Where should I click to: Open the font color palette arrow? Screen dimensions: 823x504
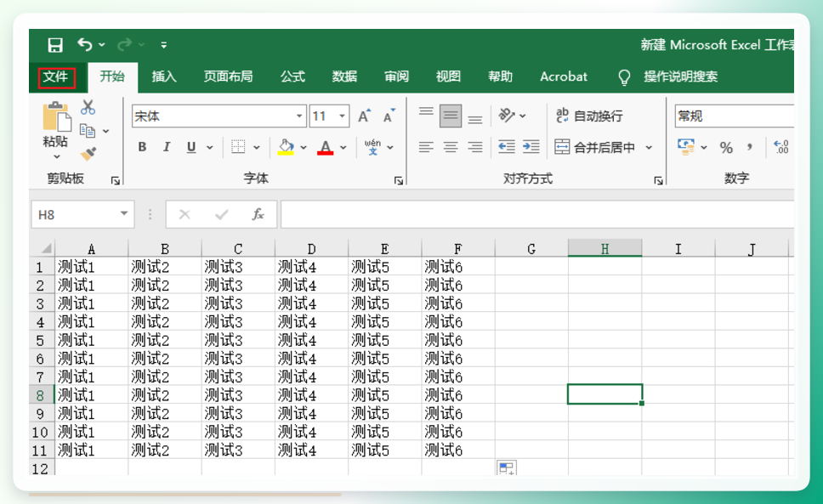[x=343, y=148]
